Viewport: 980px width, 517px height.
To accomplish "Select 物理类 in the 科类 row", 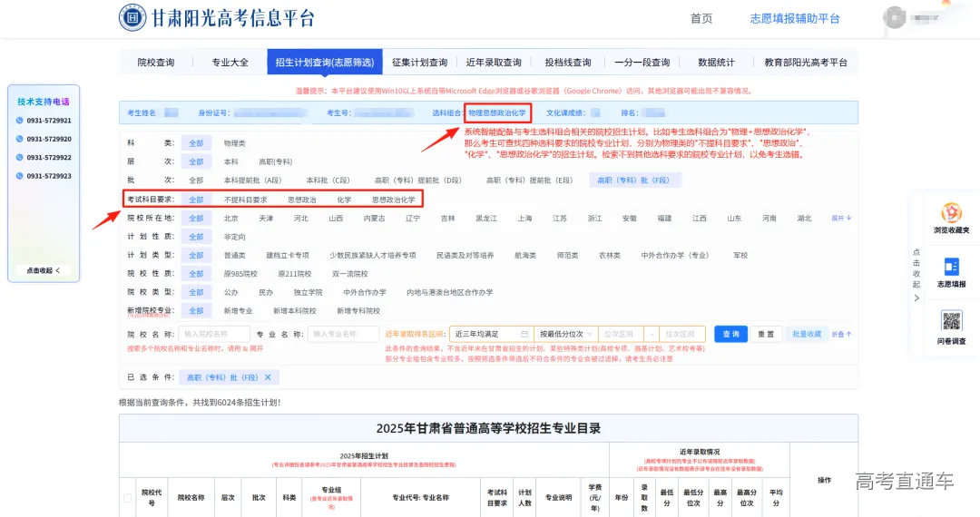I will (x=234, y=143).
